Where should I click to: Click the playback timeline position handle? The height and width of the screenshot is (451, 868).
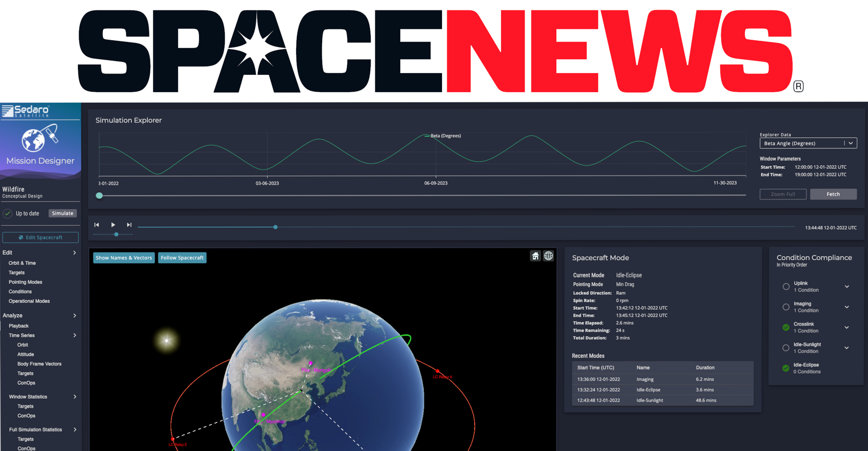point(276,227)
